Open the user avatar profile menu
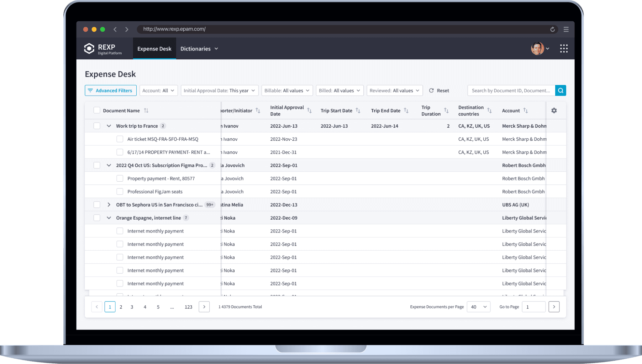This screenshot has height=364, width=642. click(x=540, y=49)
